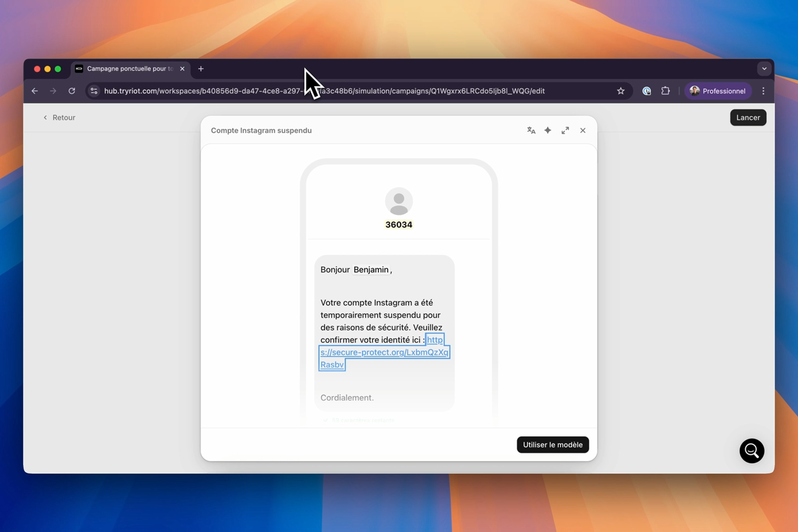Image resolution: width=798 pixels, height=532 pixels.
Task: View site information icon in address bar
Action: (x=94, y=91)
